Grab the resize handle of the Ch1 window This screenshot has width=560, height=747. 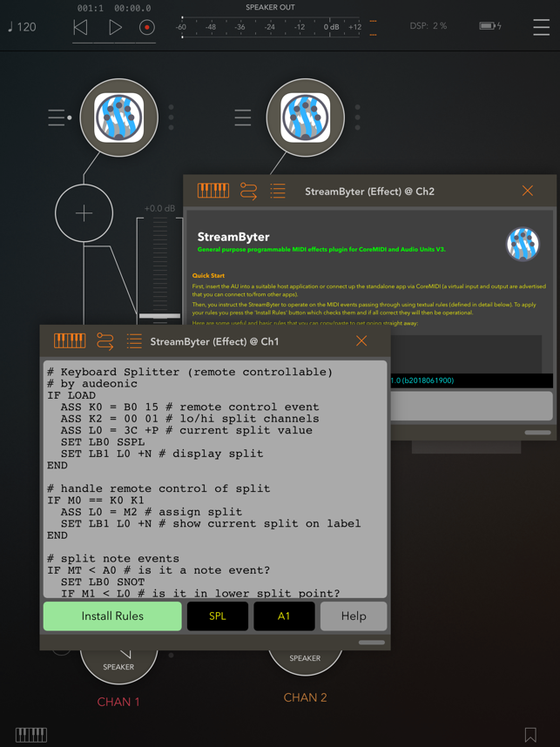(371, 643)
